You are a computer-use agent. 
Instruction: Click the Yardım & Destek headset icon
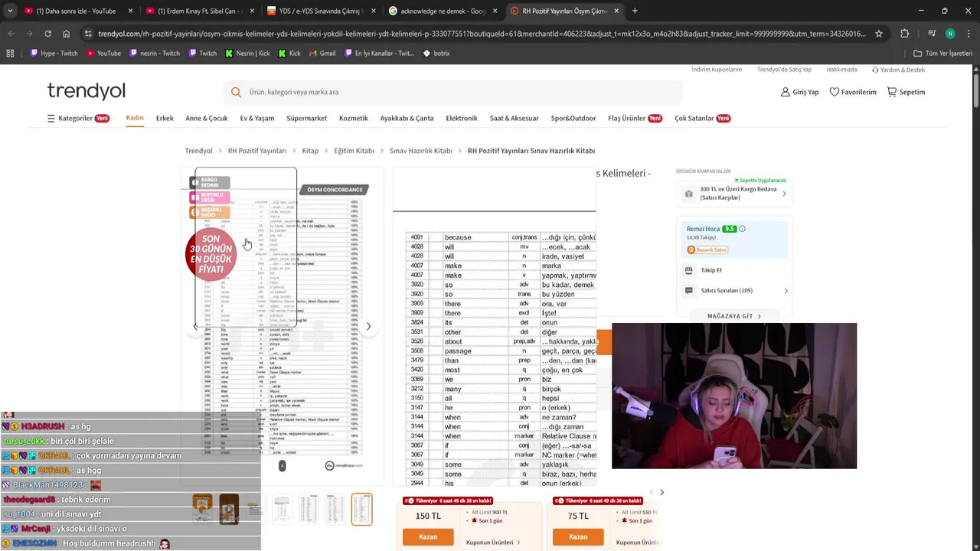tap(875, 70)
